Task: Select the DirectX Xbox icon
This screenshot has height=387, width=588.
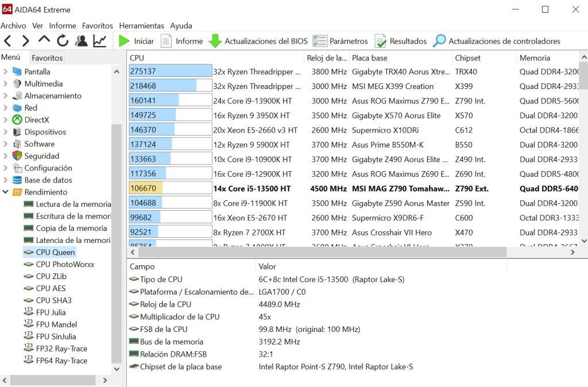Action: coord(17,119)
